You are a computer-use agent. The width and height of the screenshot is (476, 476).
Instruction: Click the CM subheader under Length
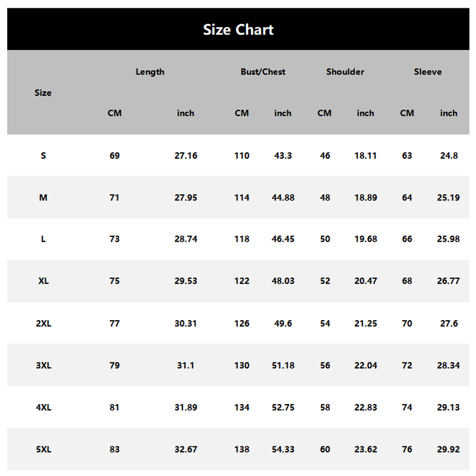click(114, 113)
